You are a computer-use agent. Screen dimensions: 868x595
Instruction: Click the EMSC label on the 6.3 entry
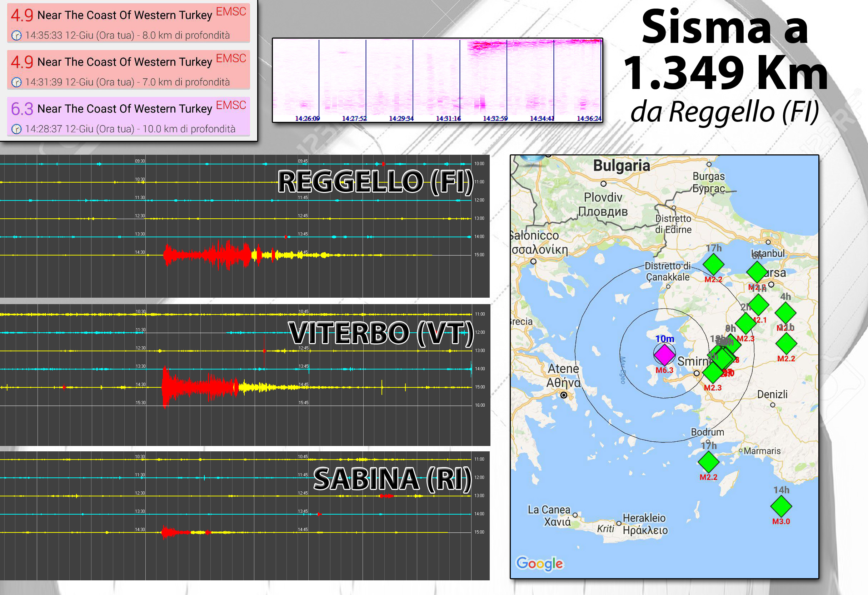coord(231,105)
